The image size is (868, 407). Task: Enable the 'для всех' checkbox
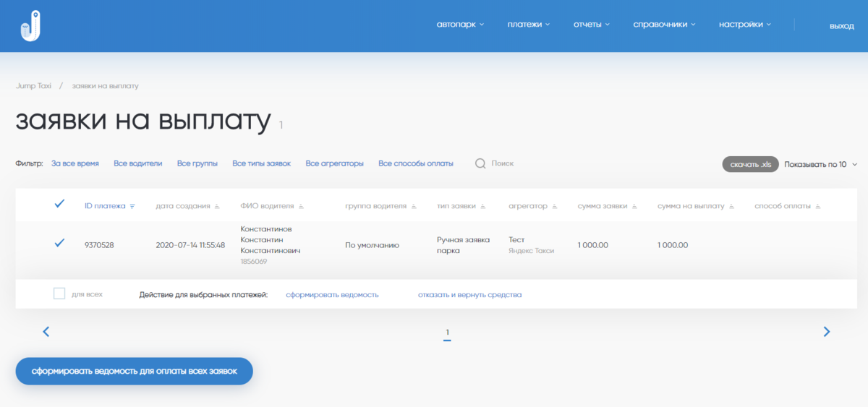pos(59,294)
